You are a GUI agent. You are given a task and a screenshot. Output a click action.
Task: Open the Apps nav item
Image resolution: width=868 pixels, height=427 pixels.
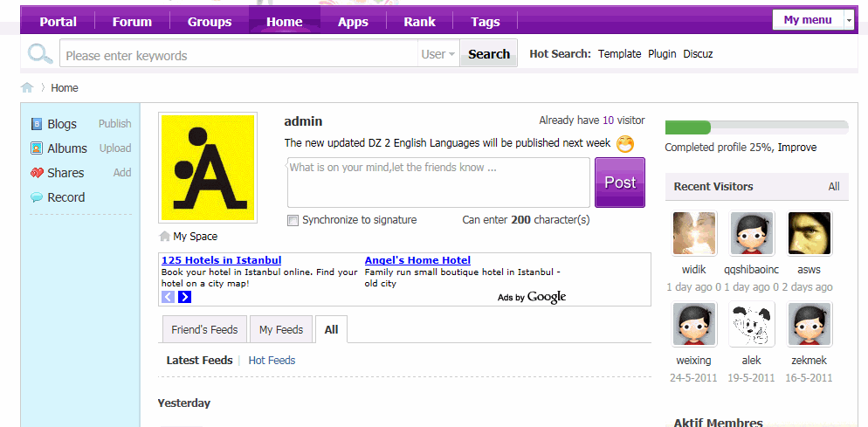(353, 22)
